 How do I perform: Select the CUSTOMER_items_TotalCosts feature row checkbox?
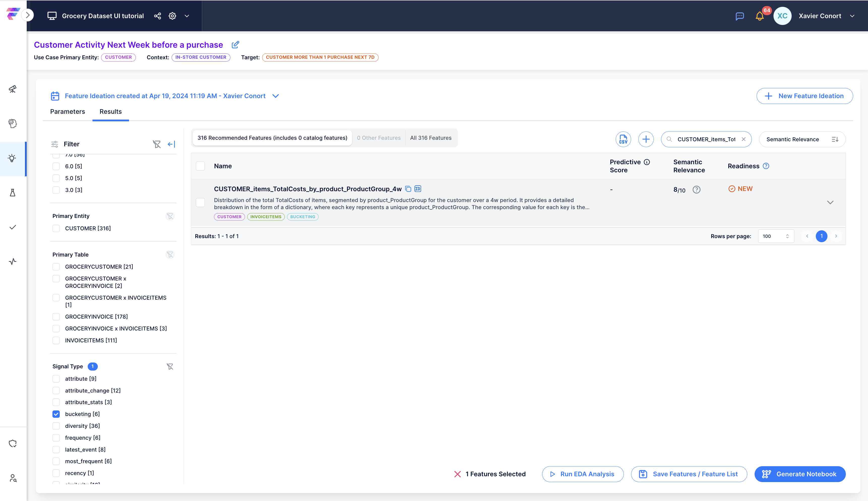(x=200, y=202)
